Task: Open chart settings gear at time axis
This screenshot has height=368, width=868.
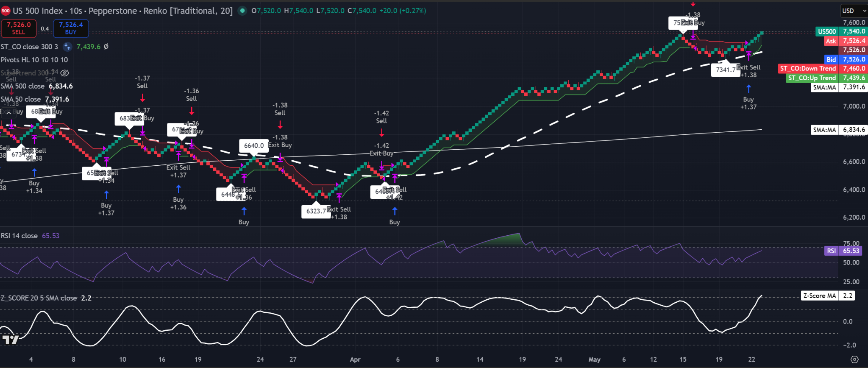Action: coord(854,360)
